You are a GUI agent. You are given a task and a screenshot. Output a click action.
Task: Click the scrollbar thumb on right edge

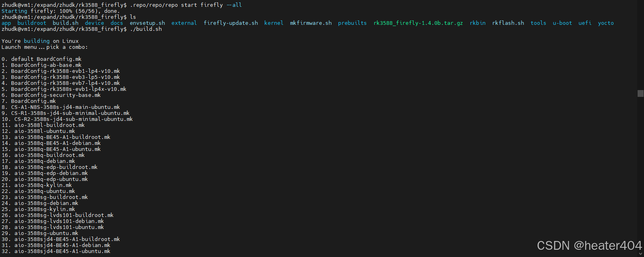[640, 93]
